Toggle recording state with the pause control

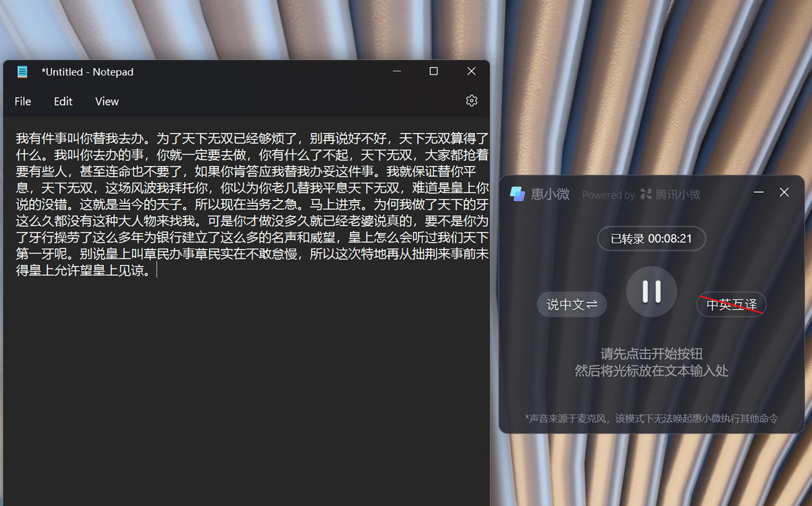point(651,292)
